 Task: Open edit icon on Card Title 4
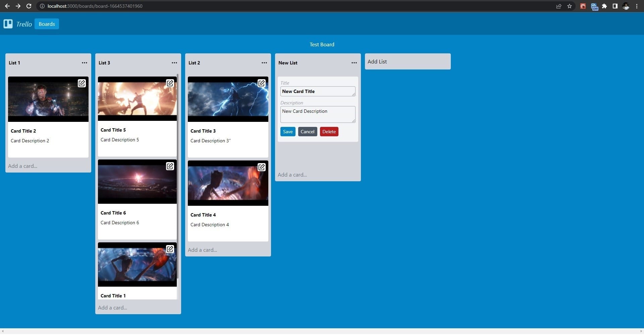point(261,167)
